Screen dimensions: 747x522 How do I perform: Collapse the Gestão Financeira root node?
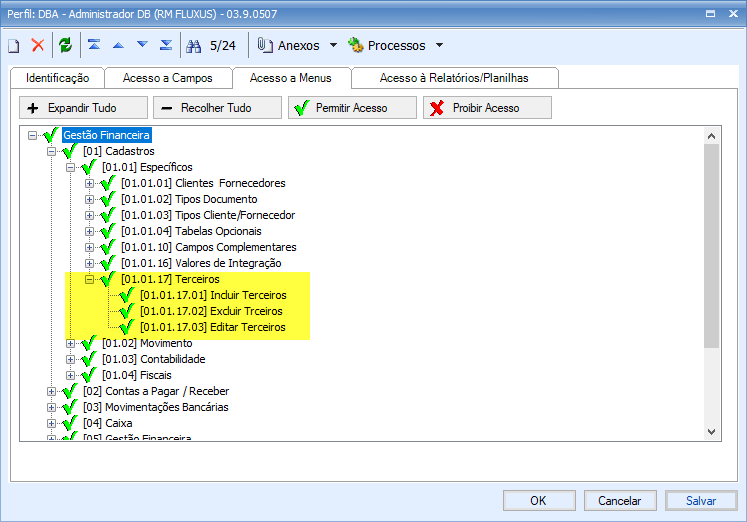[32, 135]
